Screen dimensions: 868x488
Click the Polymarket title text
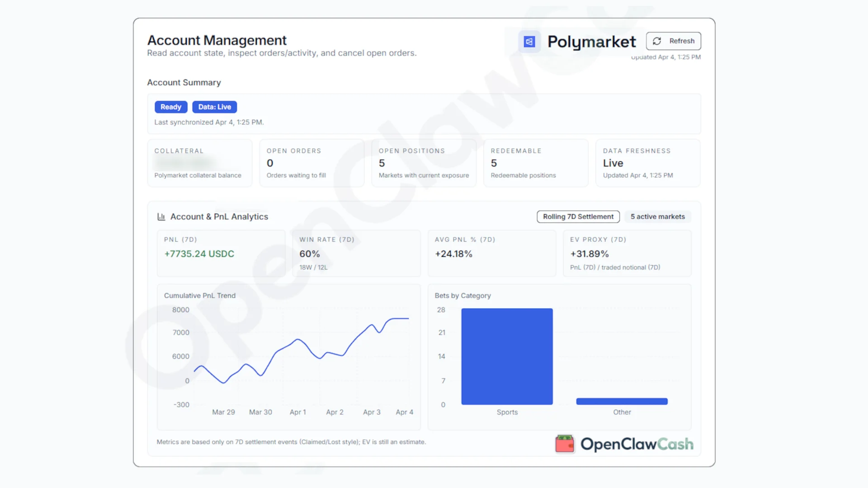(591, 42)
